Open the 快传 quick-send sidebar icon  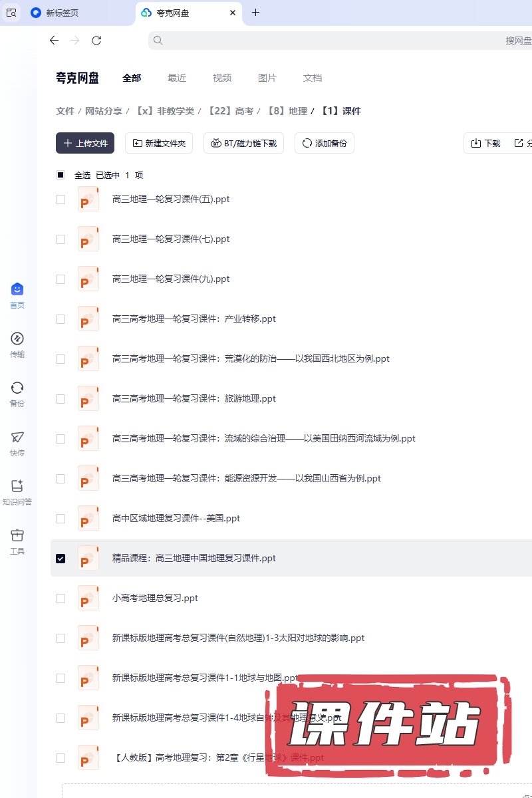(x=17, y=438)
